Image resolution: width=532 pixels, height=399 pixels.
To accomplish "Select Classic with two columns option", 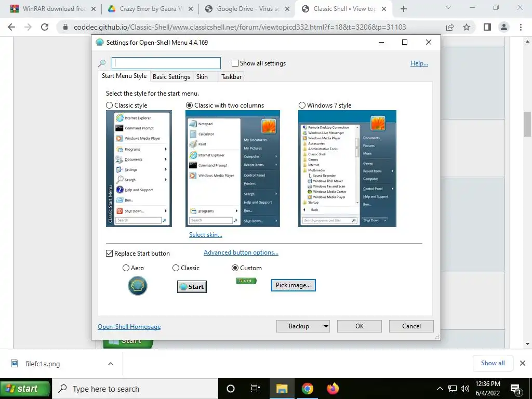I will 189,105.
